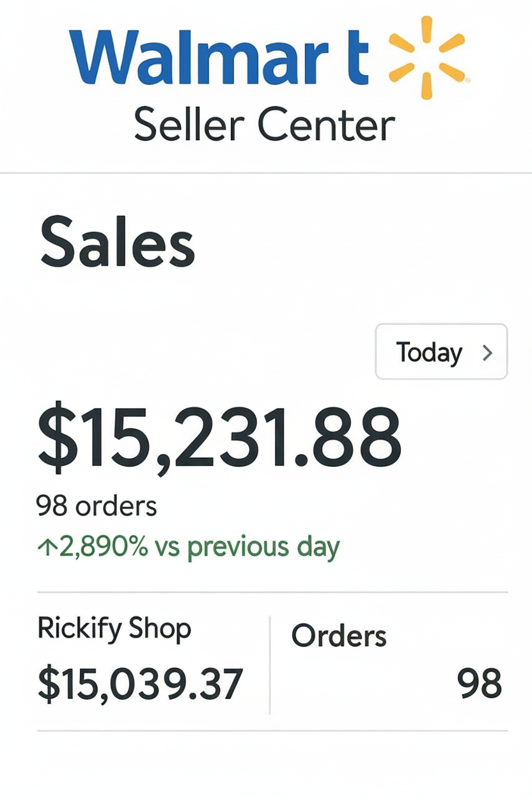The height and width of the screenshot is (798, 532).
Task: Click the Orders column label
Action: click(x=339, y=636)
